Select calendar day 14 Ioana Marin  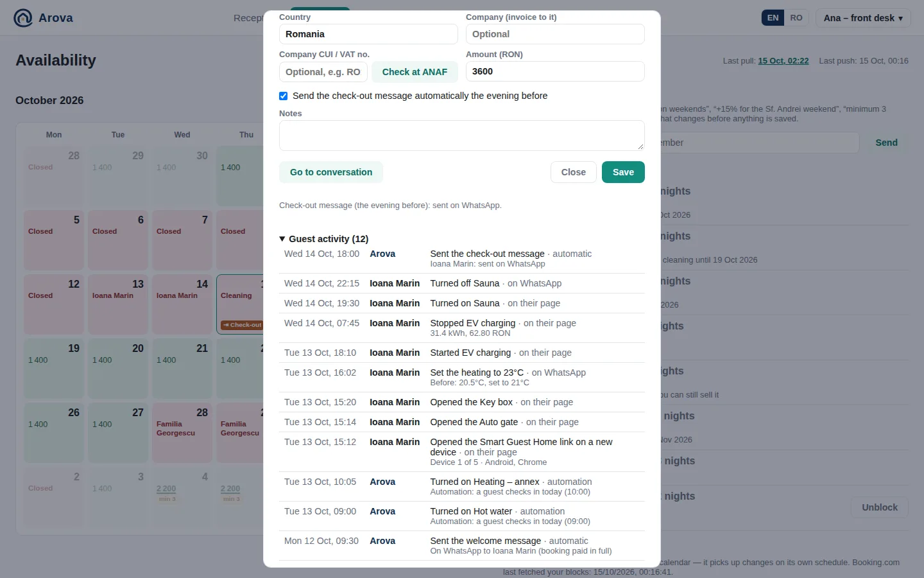tap(182, 304)
